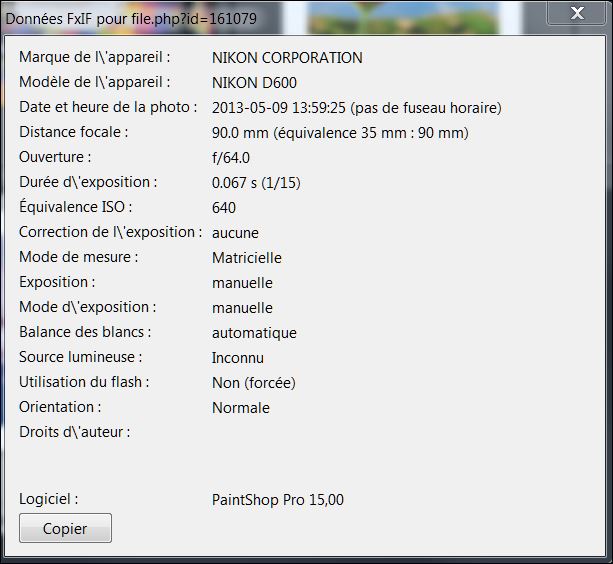This screenshot has height=564, width=613.
Task: Click the white balance value 'automatique'
Action: coord(254,333)
